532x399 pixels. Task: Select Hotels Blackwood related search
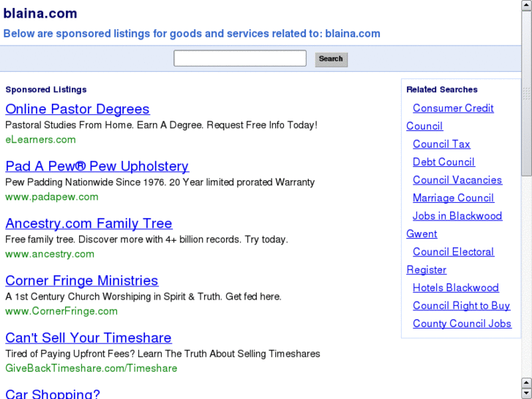pos(456,288)
